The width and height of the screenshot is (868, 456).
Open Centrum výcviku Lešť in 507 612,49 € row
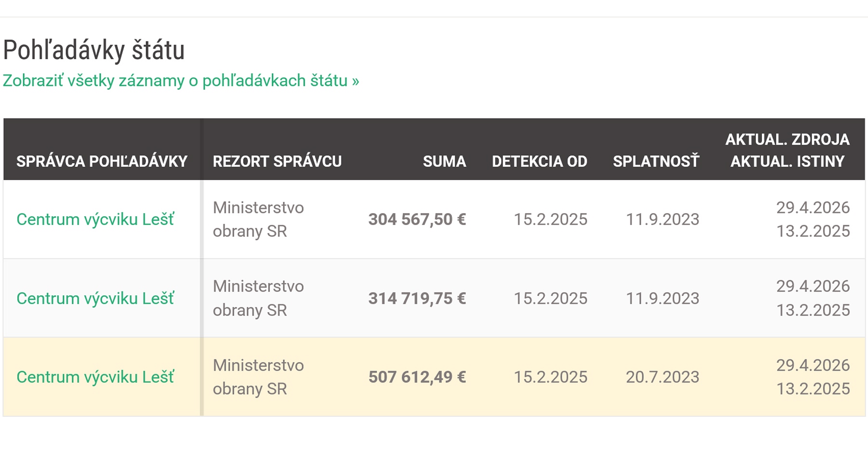point(95,377)
